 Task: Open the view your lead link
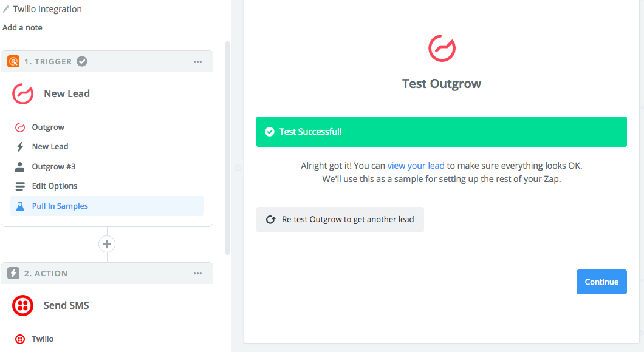(416, 166)
